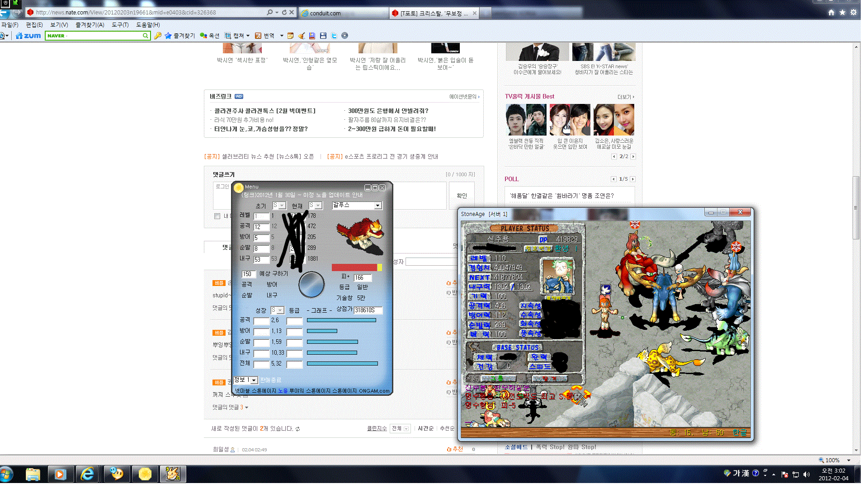Image resolution: width=868 pixels, height=488 pixels.
Task: Click the floppy disk save toolbar icon
Action: coord(323,36)
